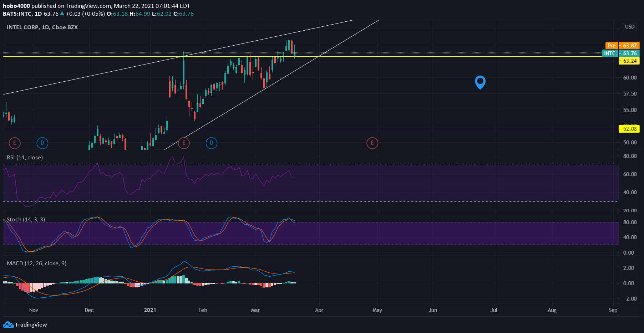Click the Jul label on time axis
644x333 pixels.
[x=494, y=310]
